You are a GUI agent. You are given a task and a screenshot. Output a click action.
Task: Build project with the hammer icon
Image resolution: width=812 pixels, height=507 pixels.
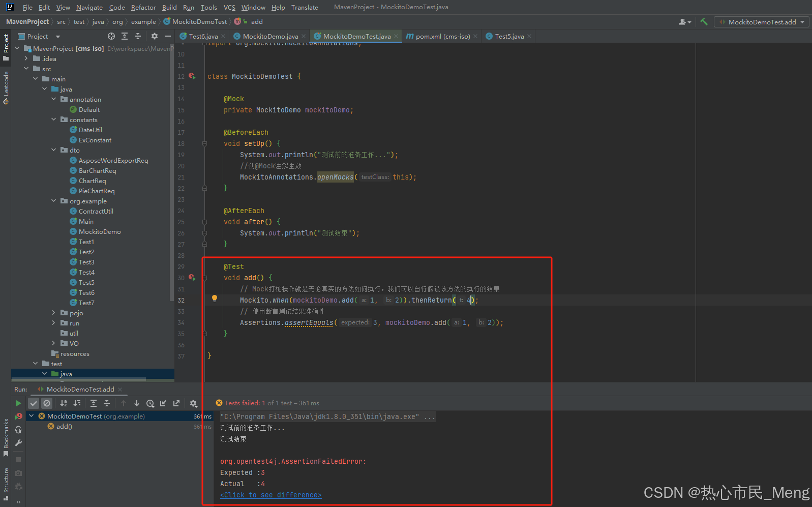(704, 22)
